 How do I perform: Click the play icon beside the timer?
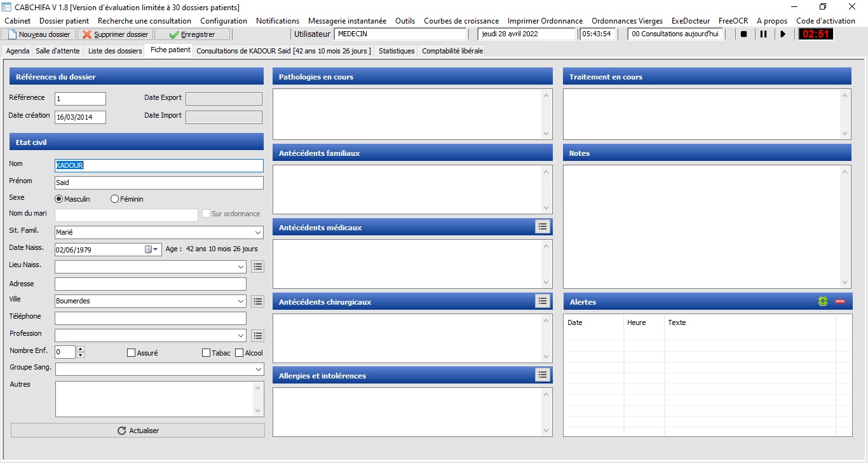(x=783, y=34)
